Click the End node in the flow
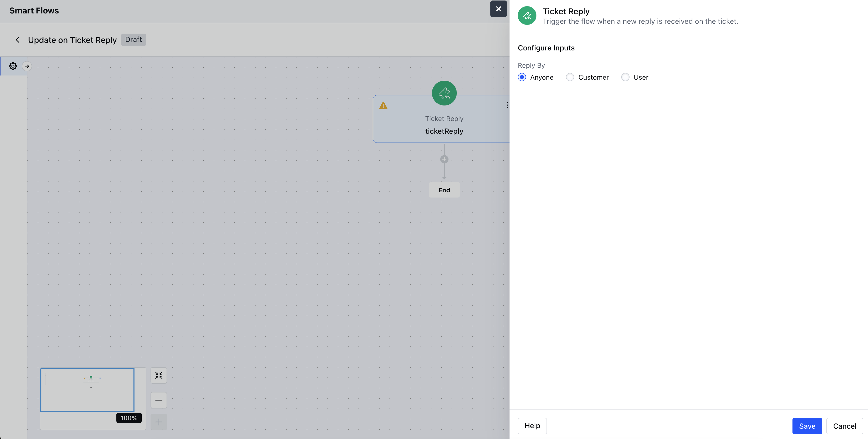Image resolution: width=868 pixels, height=439 pixels. click(444, 190)
